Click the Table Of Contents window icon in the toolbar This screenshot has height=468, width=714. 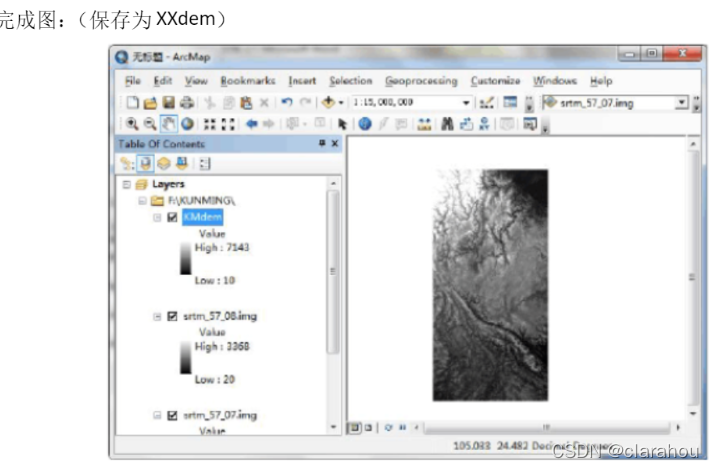(x=510, y=102)
